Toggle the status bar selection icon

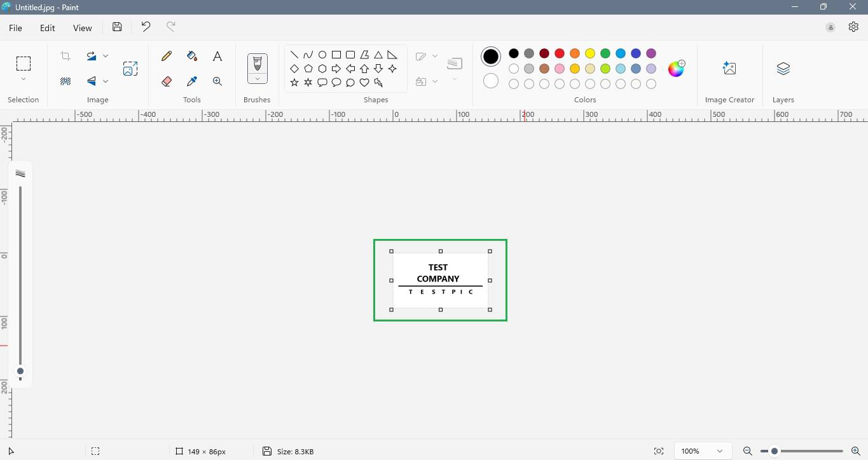(x=95, y=451)
